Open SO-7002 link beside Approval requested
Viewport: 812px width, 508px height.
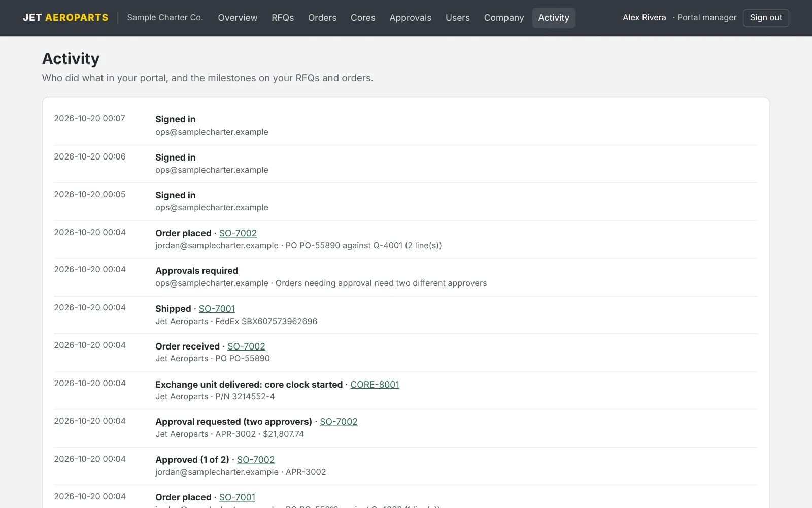(x=339, y=422)
